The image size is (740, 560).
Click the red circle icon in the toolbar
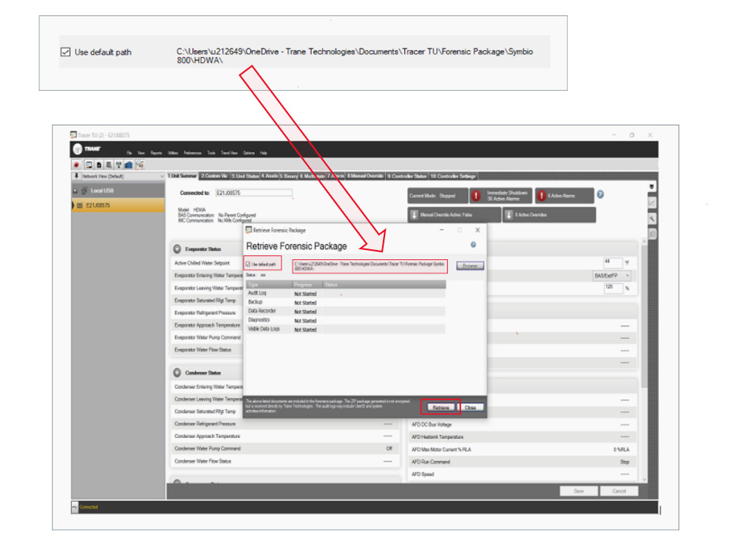point(76,165)
